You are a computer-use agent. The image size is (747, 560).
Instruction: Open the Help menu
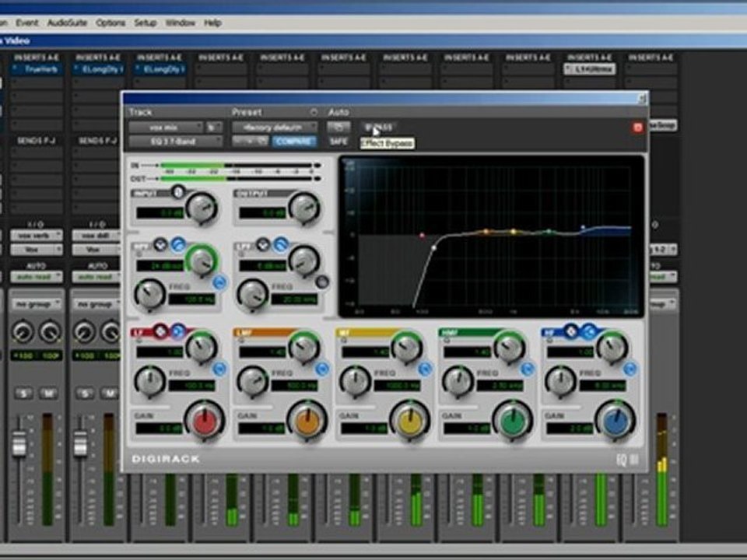click(x=212, y=23)
